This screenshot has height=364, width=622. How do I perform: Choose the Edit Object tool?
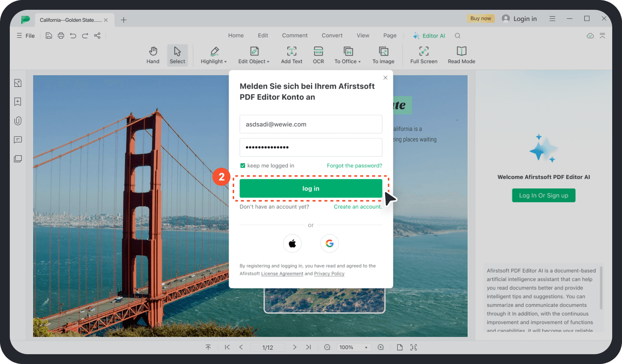[x=254, y=55]
